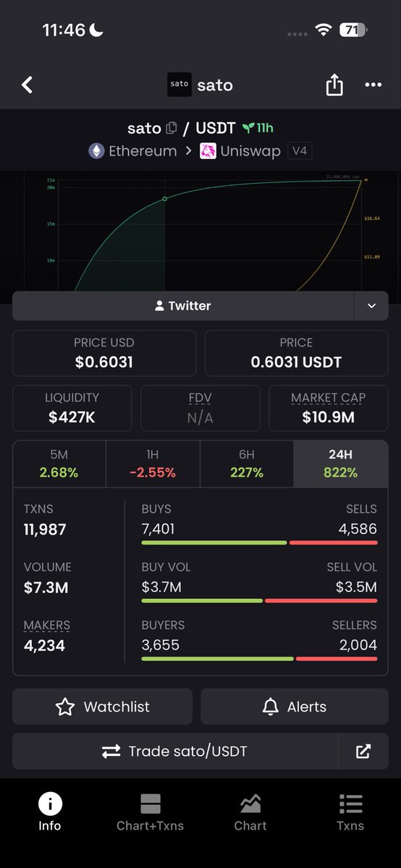Select the 5M timeframe stats

(x=59, y=464)
